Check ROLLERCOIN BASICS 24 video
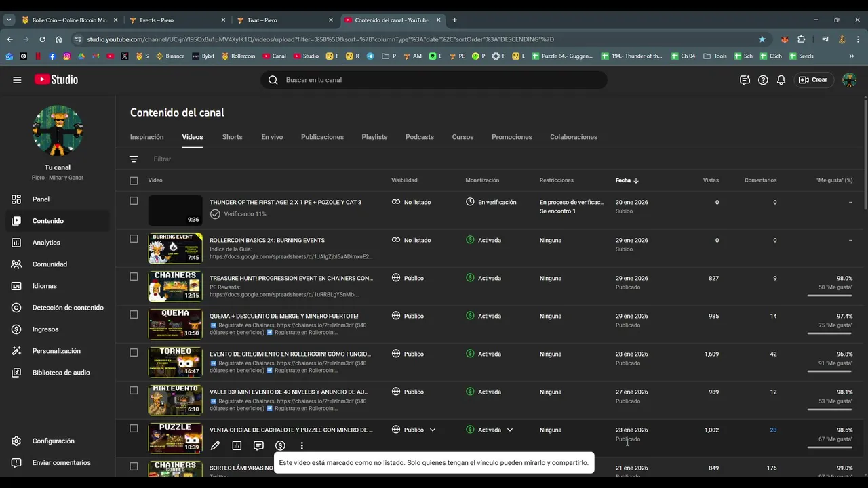 [x=134, y=239]
